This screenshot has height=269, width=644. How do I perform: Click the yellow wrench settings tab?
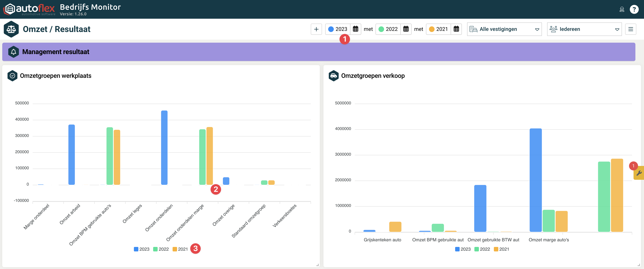point(639,173)
